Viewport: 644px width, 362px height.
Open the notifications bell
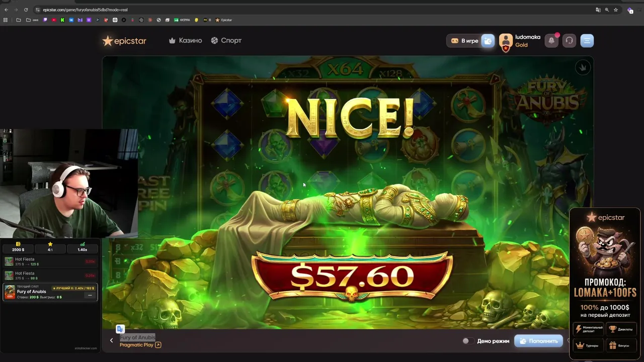(x=552, y=41)
